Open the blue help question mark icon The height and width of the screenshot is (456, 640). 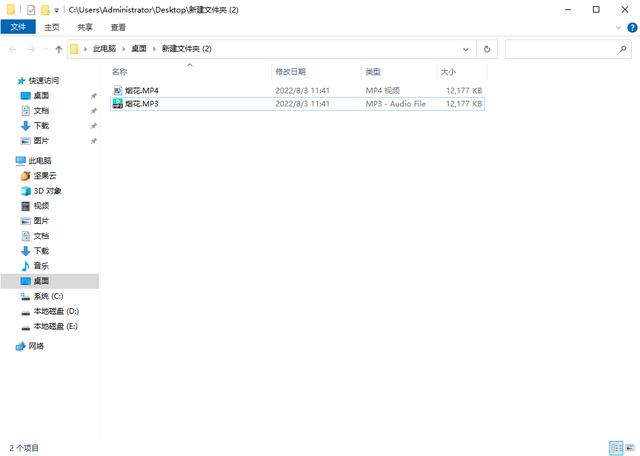click(632, 27)
